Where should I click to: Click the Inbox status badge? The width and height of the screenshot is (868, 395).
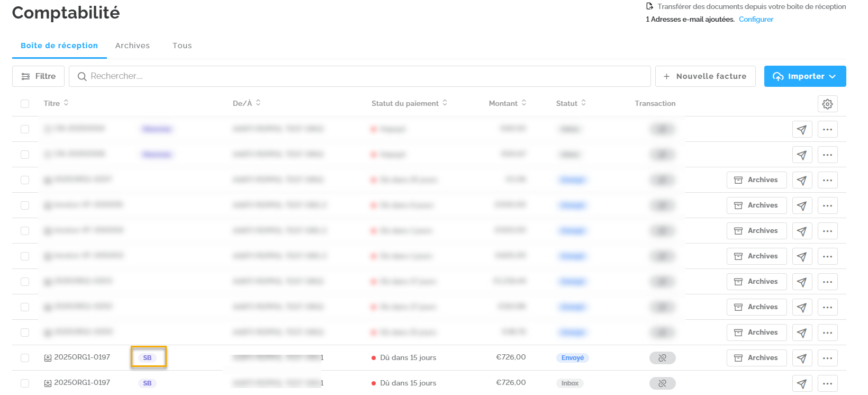[570, 383]
